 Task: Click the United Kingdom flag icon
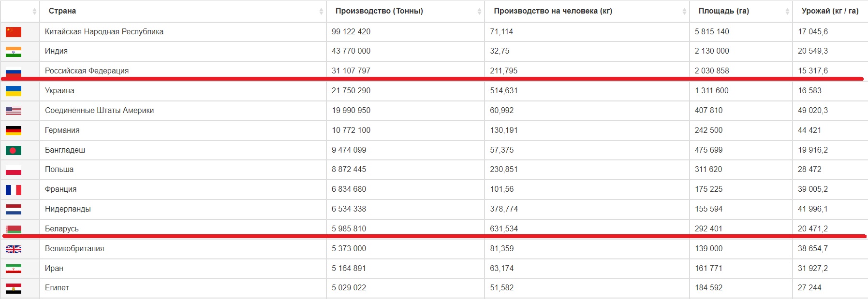coord(14,249)
